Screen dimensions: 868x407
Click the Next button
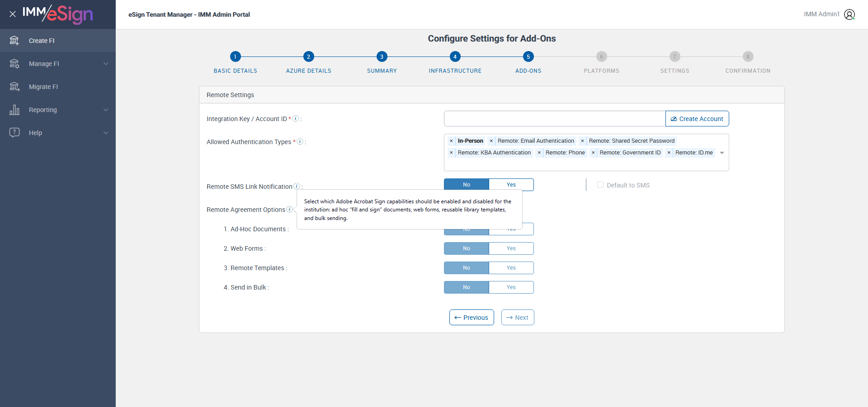click(x=518, y=318)
